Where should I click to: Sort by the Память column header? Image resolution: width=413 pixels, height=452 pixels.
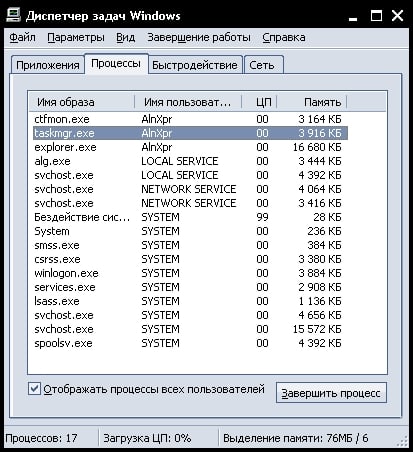click(312, 102)
